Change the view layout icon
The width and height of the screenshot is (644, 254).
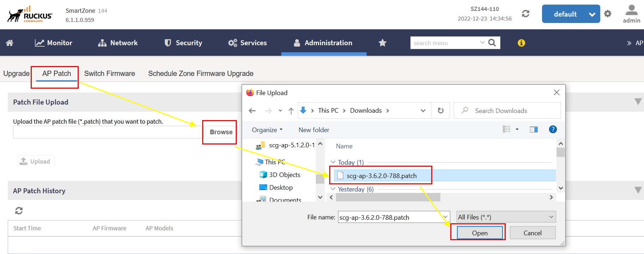point(507,129)
